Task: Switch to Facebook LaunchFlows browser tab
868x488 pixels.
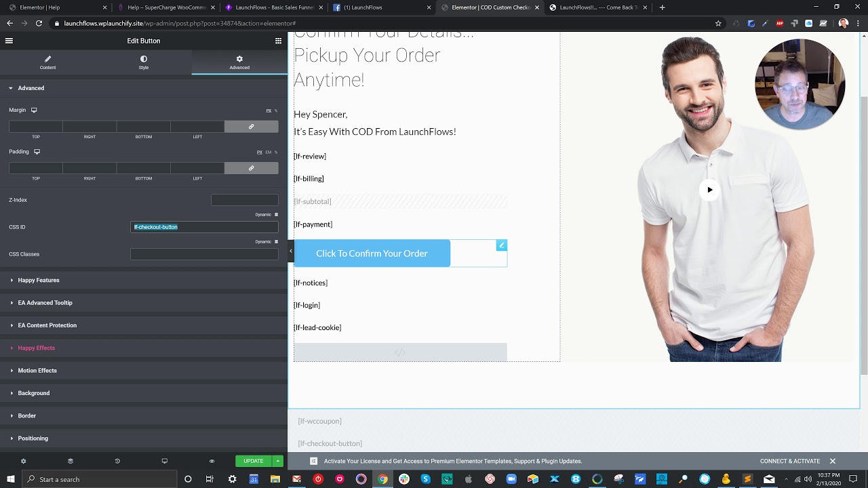Action: pos(382,7)
